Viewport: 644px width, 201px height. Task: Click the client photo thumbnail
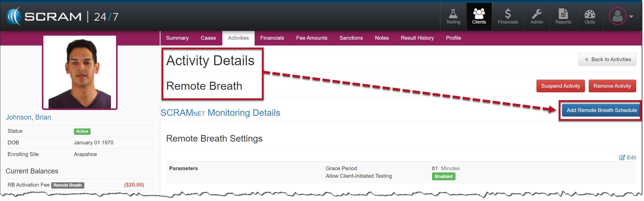click(80, 73)
